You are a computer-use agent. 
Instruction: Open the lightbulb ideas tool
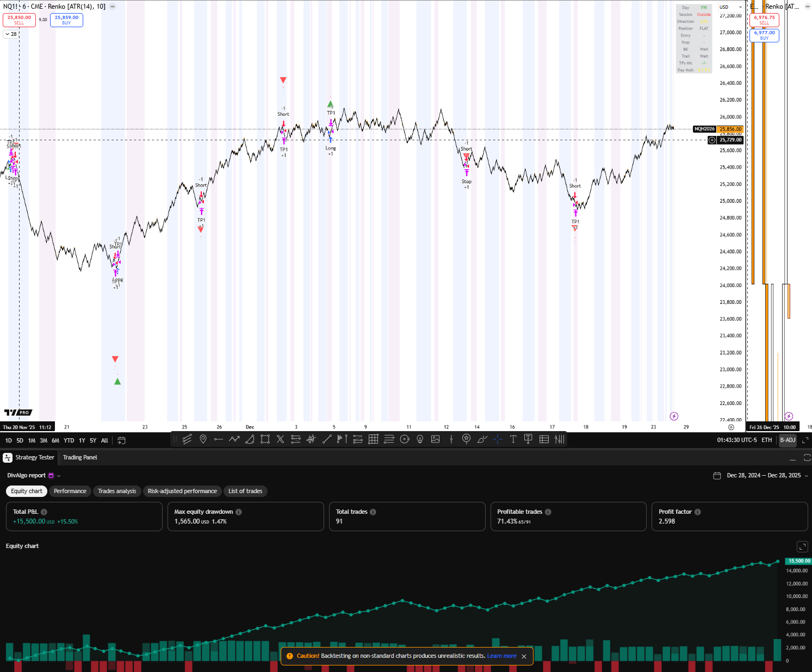pos(420,439)
